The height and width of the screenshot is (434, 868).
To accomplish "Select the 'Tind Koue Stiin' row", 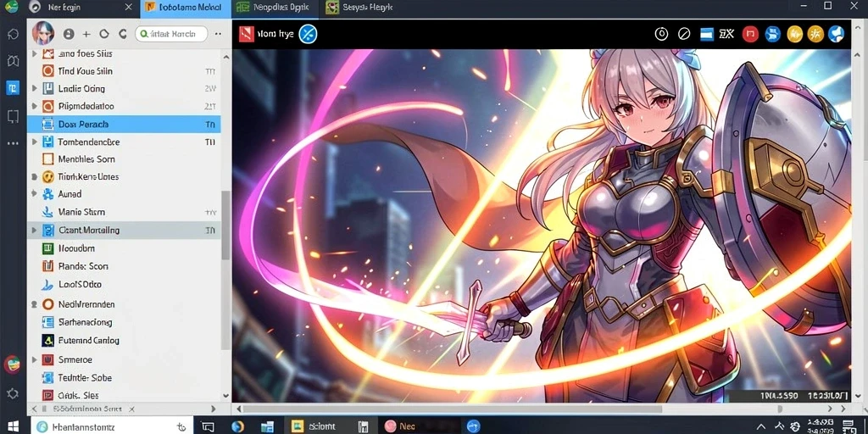I will click(x=124, y=71).
